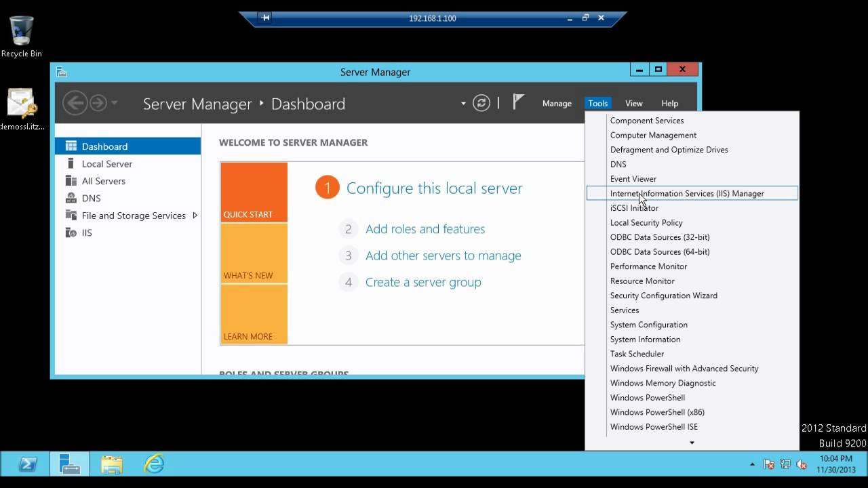Open the Manage menu
Screen dimensions: 868x488
pyautogui.click(x=557, y=103)
